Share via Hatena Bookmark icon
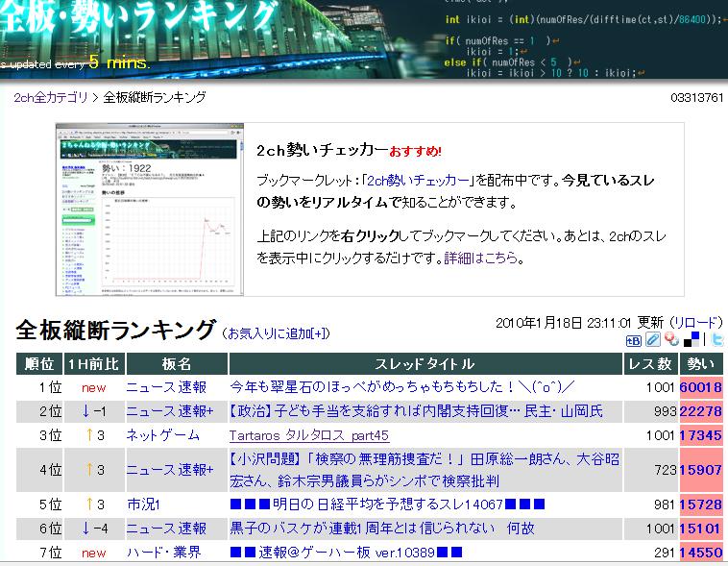Screen dimensions: 728x566 633,340
